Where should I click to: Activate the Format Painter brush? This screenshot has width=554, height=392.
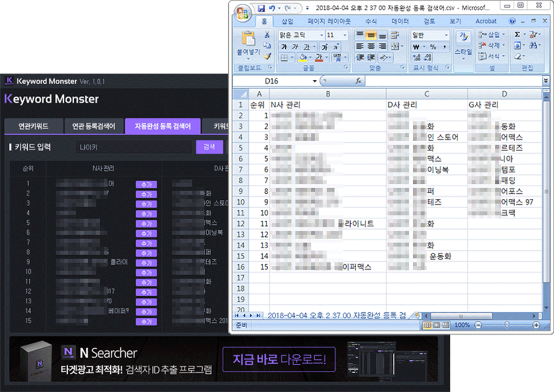268,56
